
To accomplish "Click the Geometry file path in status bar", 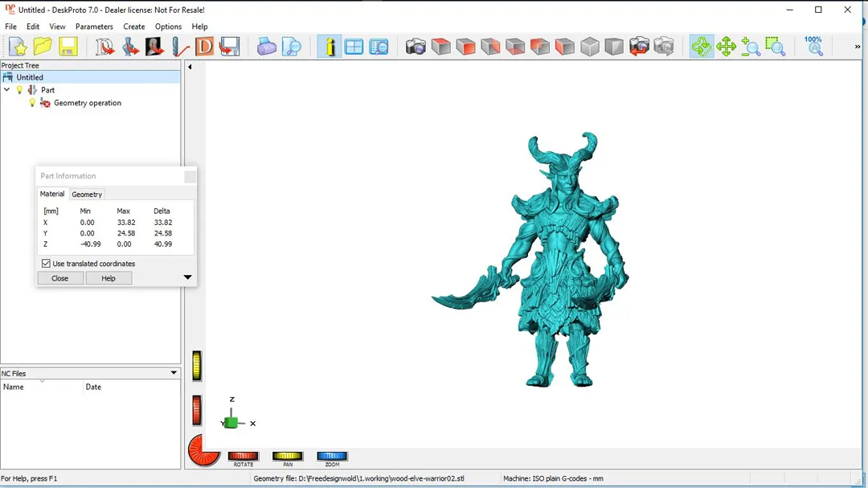I will [x=358, y=478].
